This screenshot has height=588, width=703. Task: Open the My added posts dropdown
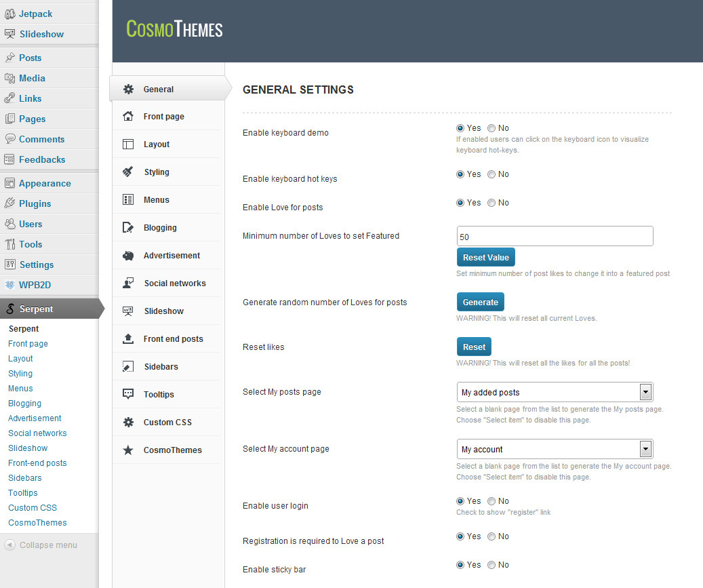(x=555, y=392)
